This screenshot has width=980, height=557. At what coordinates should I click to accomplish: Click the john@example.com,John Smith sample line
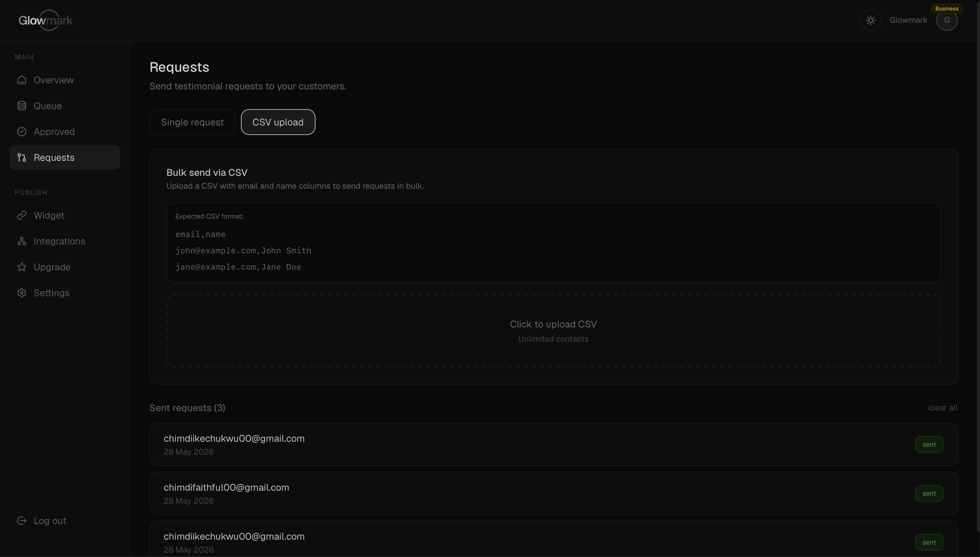tap(243, 251)
